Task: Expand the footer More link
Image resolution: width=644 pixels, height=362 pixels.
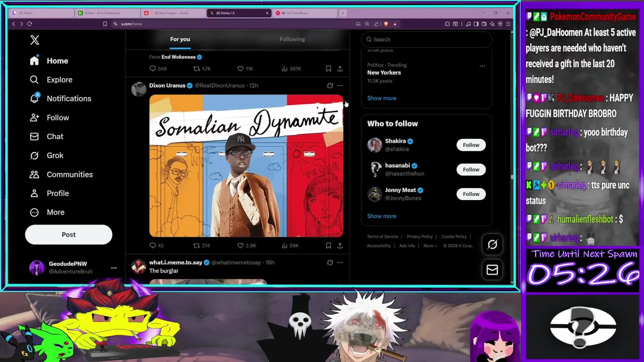Action: 430,246
